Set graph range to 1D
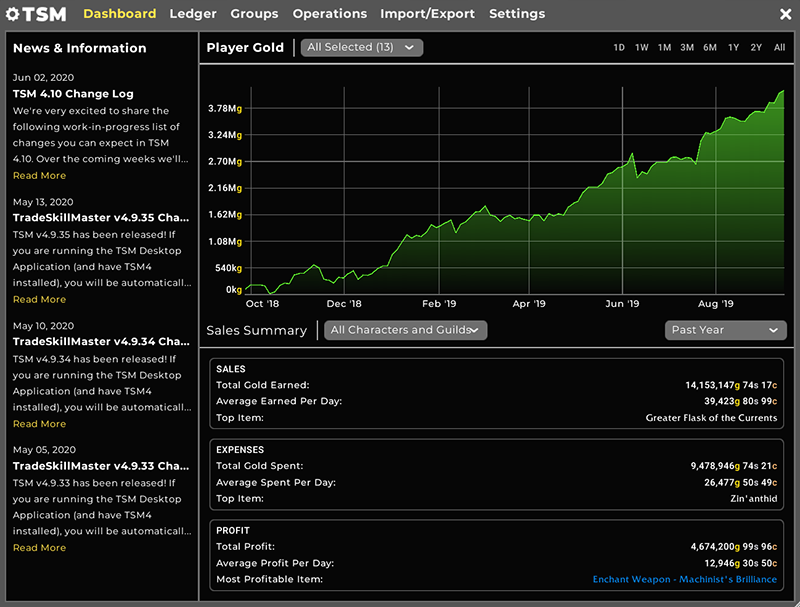Viewport: 800px width, 607px height. 619,47
